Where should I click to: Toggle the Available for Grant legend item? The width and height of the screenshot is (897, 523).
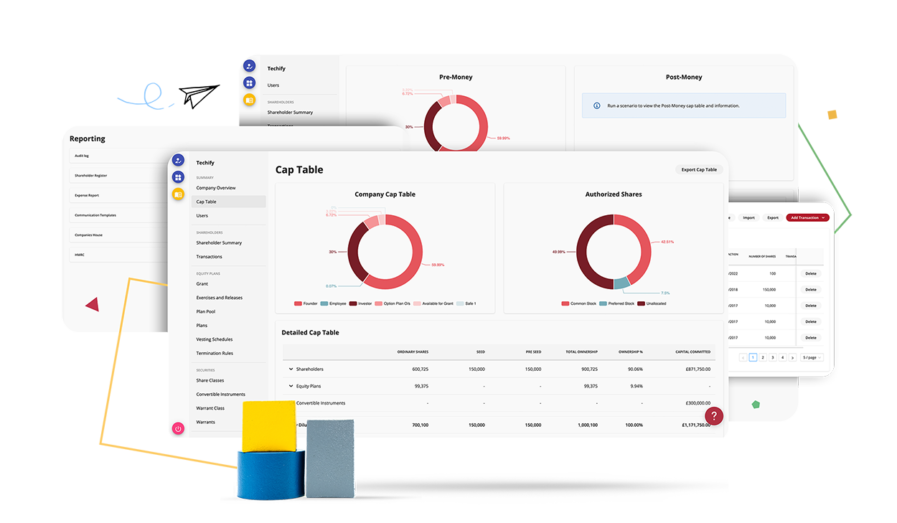[433, 303]
